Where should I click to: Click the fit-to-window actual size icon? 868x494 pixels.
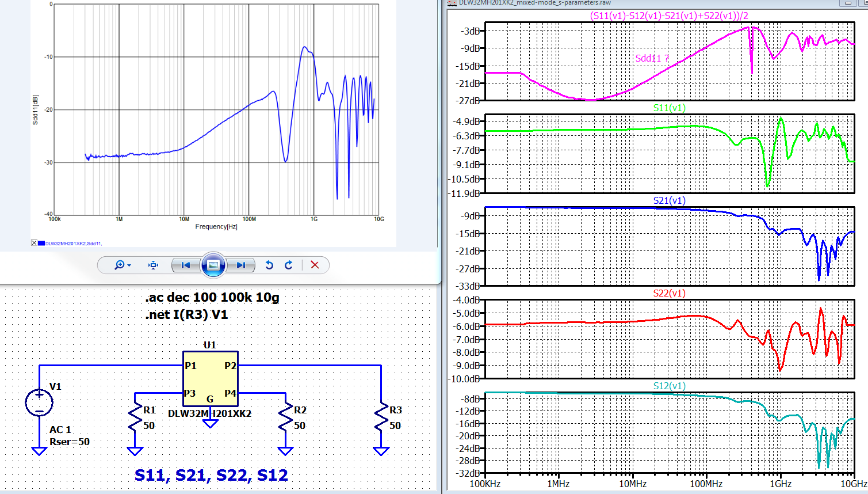coord(153,265)
